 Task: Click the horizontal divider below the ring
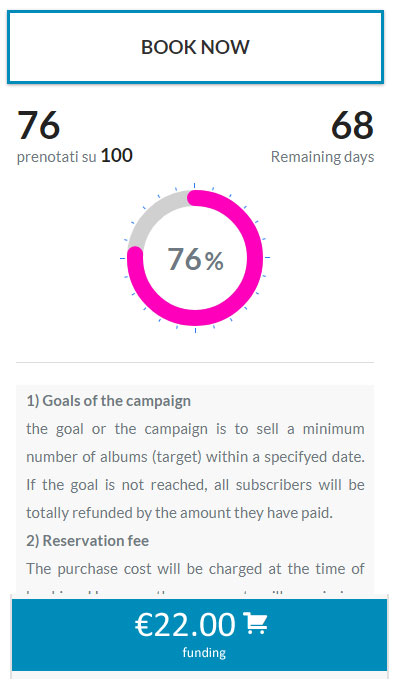195,362
